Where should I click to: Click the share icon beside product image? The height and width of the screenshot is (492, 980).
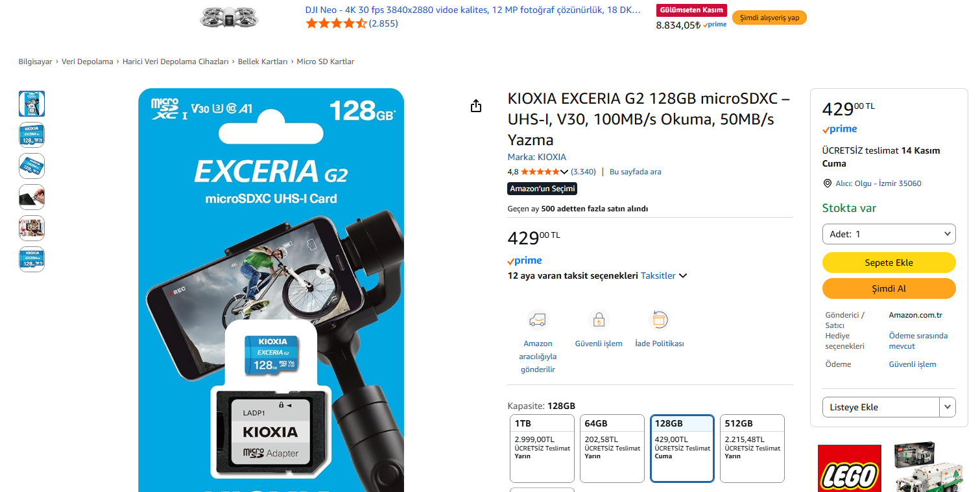pyautogui.click(x=476, y=106)
